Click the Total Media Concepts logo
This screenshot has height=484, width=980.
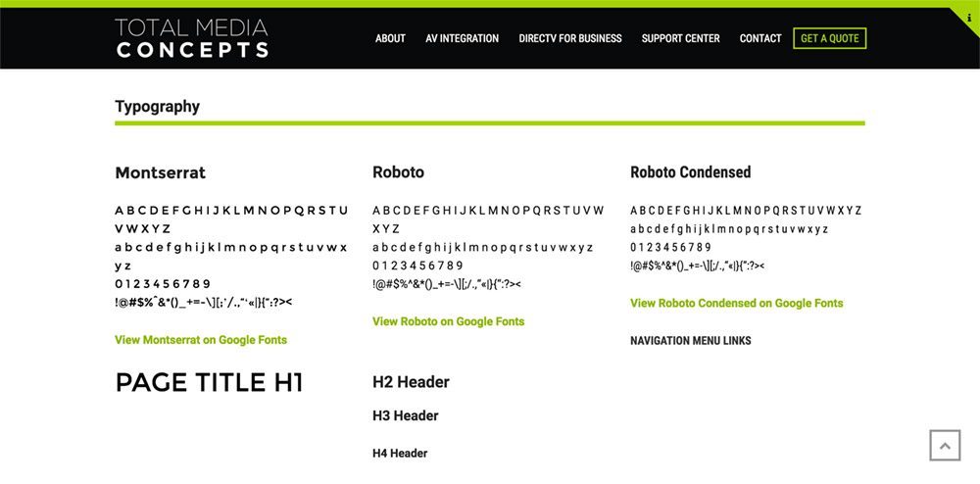coord(192,38)
